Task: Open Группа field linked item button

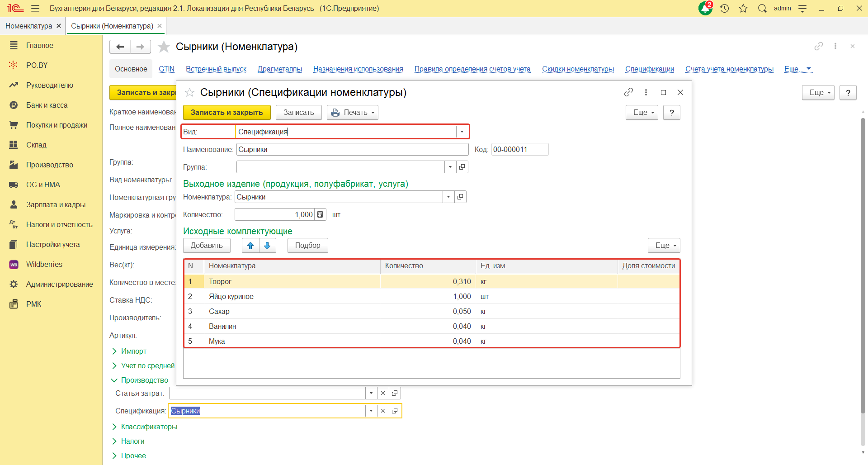Action: (462, 167)
